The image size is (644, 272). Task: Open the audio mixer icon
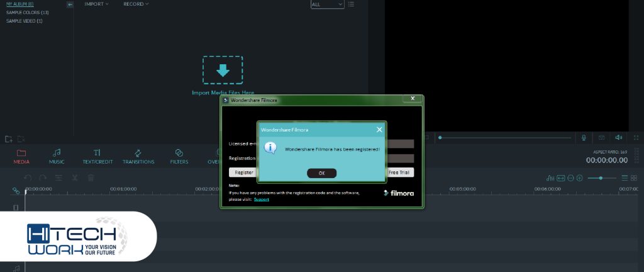pyautogui.click(x=550, y=178)
